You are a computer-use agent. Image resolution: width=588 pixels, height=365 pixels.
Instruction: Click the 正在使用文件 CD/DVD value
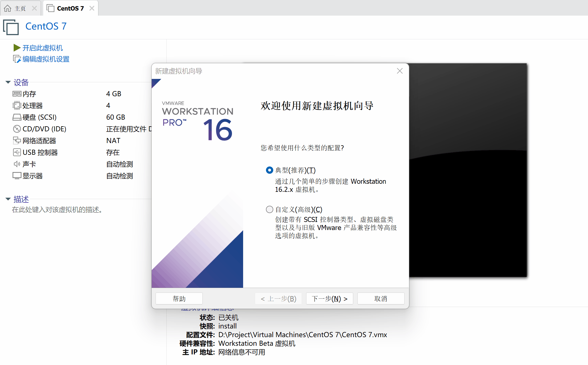point(129,129)
